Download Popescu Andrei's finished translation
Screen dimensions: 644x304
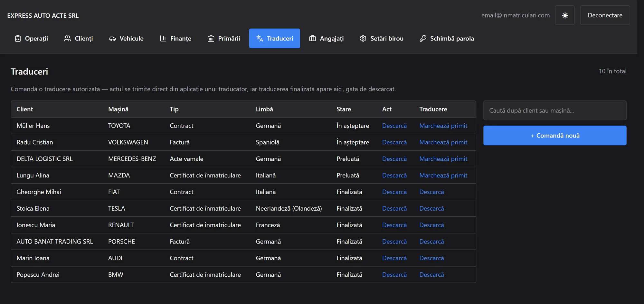[x=431, y=275]
